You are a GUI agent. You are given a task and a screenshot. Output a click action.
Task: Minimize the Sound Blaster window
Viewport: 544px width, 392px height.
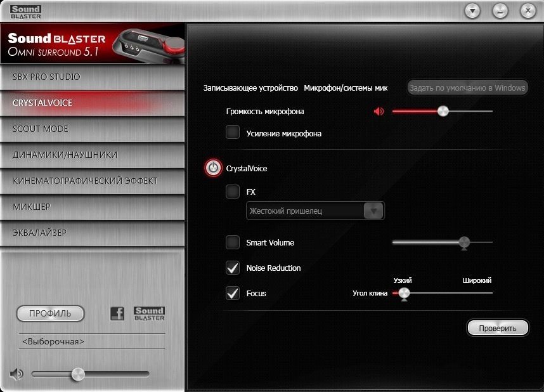tap(500, 11)
